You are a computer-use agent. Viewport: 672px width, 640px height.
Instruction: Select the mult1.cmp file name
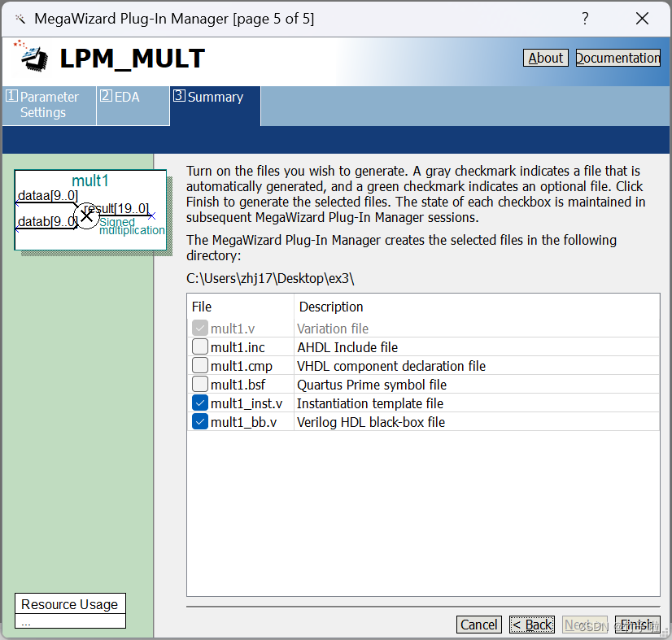[242, 366]
